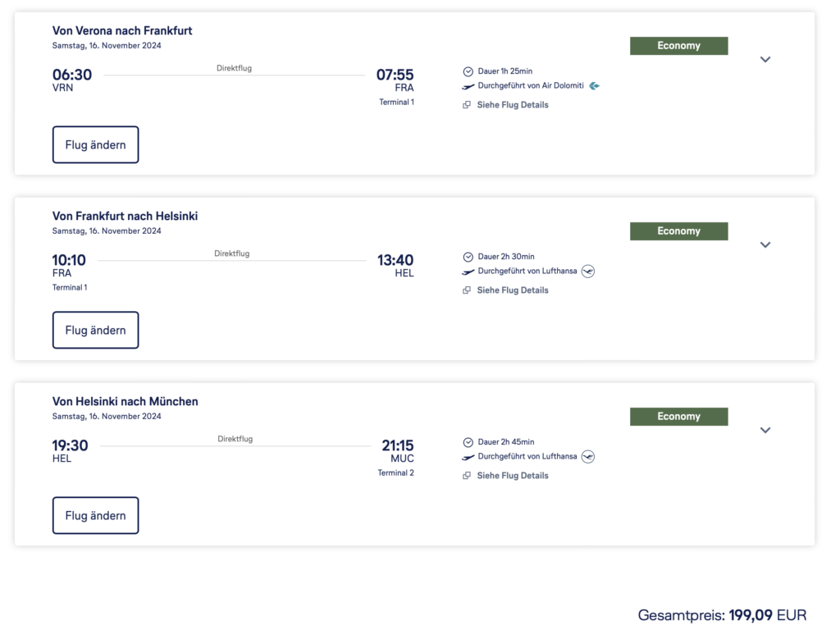The height and width of the screenshot is (630, 840).
Task: Change the Verona to Frankfurt flight
Action: click(x=95, y=144)
